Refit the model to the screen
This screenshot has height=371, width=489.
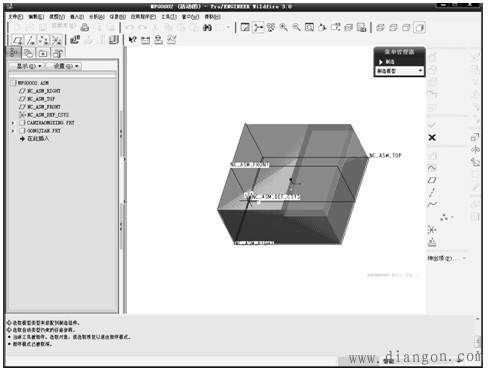tap(309, 27)
